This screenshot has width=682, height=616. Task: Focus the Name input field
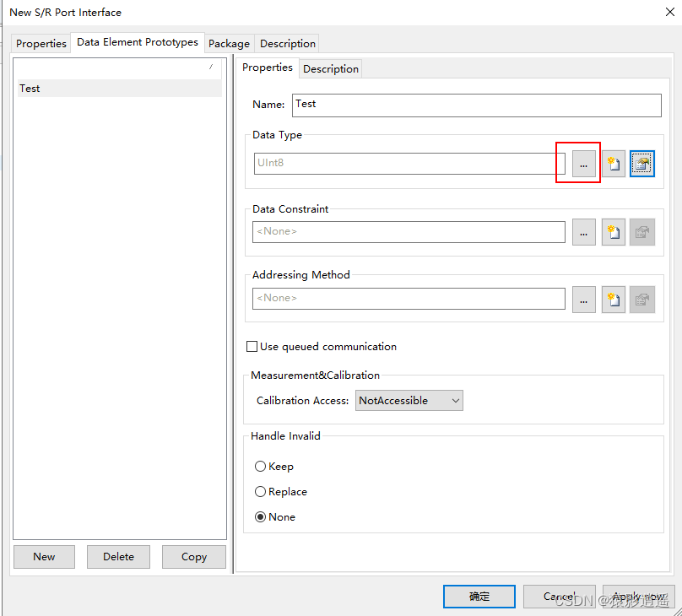click(x=477, y=105)
